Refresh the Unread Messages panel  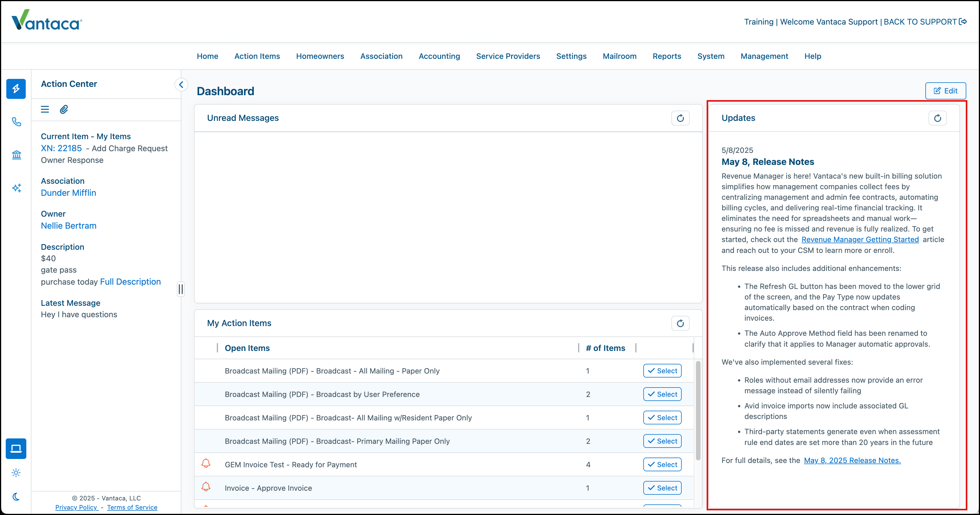[680, 118]
